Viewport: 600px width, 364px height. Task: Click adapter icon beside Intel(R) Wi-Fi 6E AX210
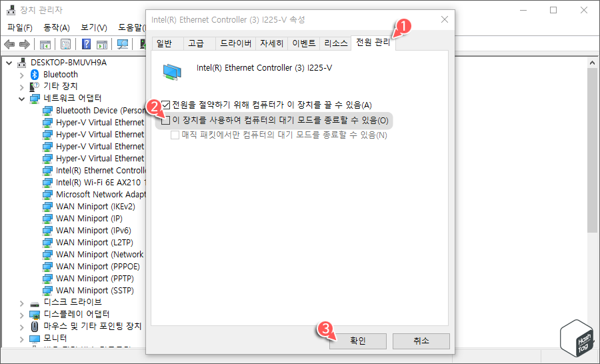pos(47,183)
